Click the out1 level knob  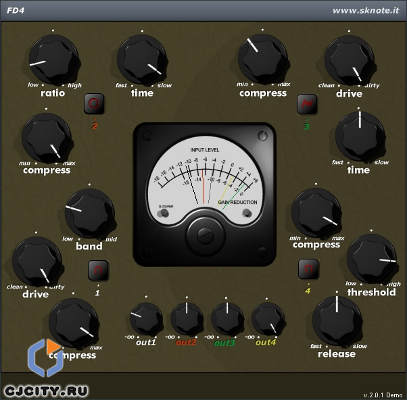coord(146,319)
